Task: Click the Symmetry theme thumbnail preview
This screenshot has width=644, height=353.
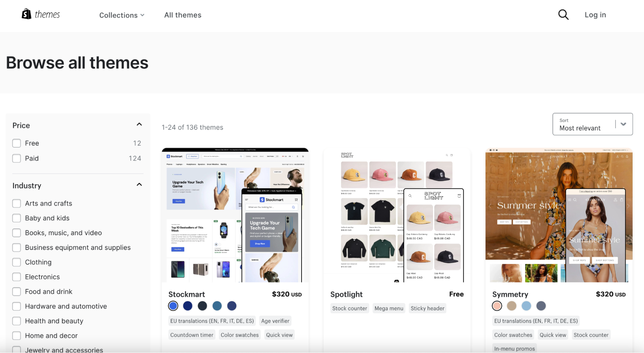Action: click(x=559, y=215)
